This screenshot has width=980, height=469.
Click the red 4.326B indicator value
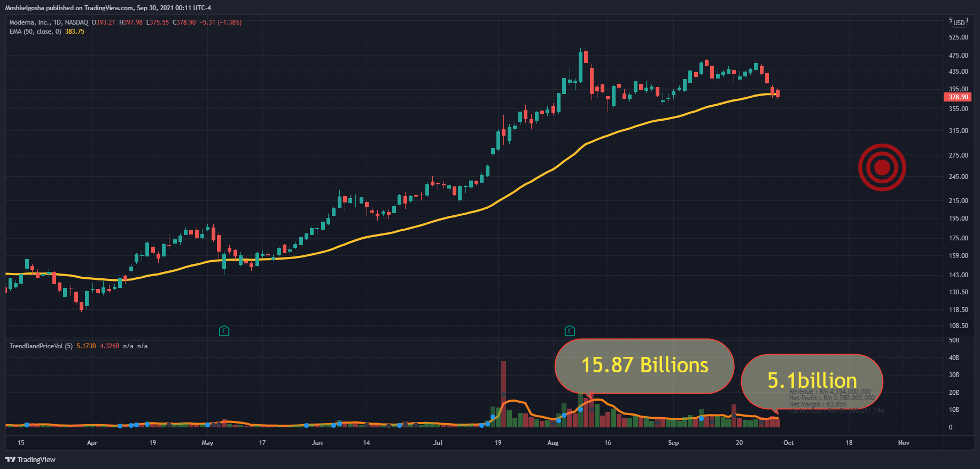[x=110, y=346]
